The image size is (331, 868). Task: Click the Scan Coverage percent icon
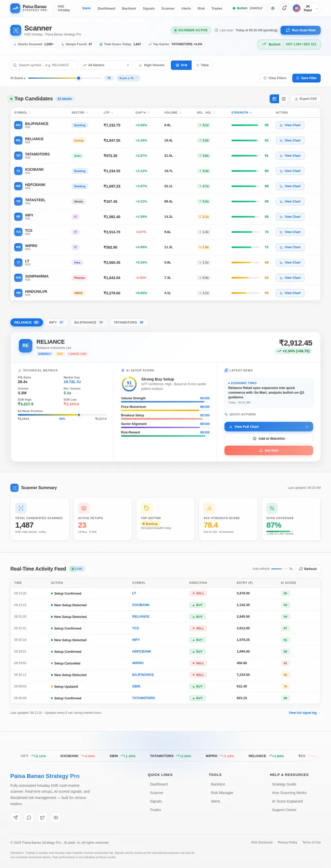coord(272,508)
